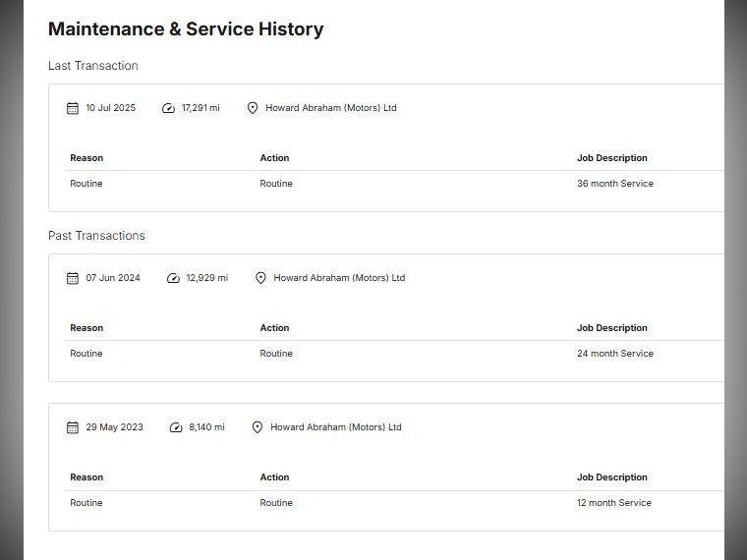The height and width of the screenshot is (560, 747).
Task: Click the Reason header in the 29 May 2023 record
Action: (86, 477)
